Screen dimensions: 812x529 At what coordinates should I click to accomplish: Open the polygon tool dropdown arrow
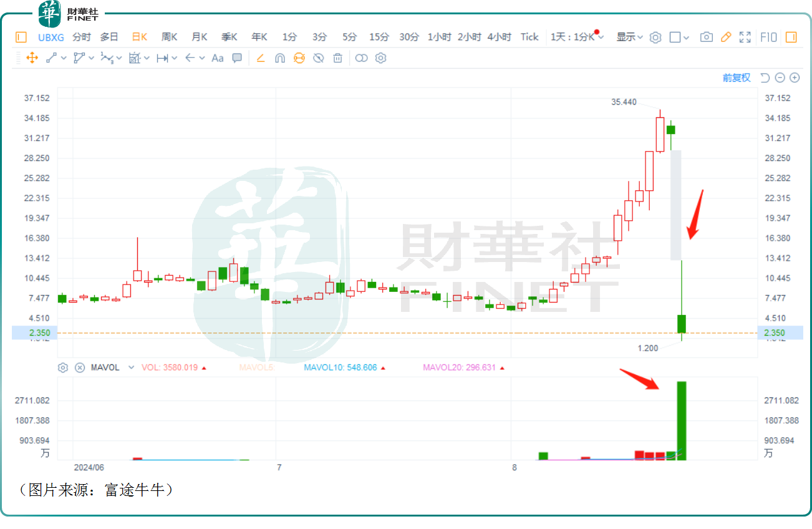(92, 58)
